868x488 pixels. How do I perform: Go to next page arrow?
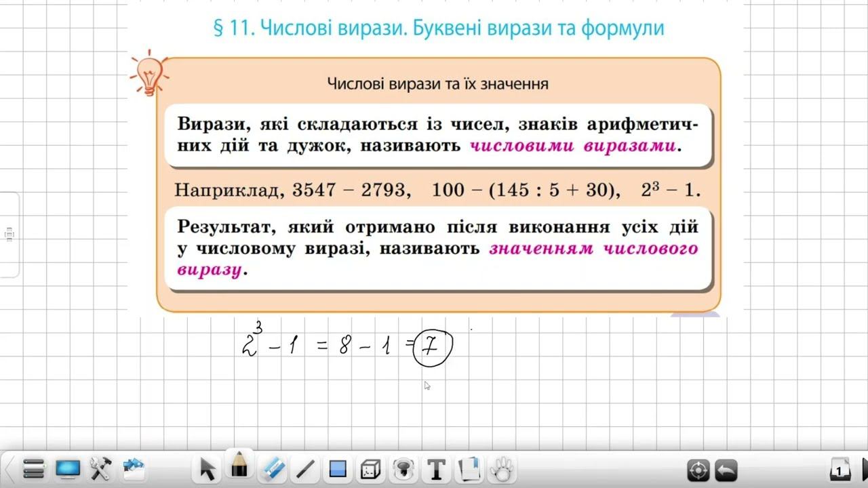[x=864, y=468]
